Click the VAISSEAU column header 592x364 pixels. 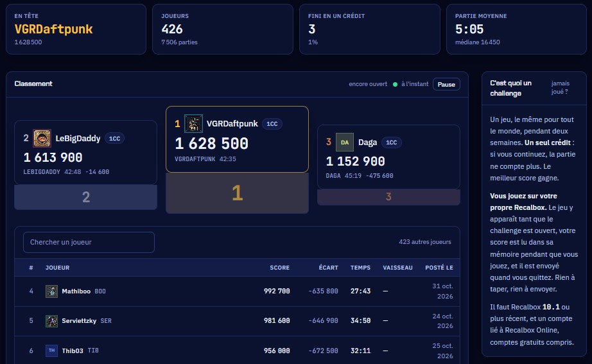pos(397,267)
